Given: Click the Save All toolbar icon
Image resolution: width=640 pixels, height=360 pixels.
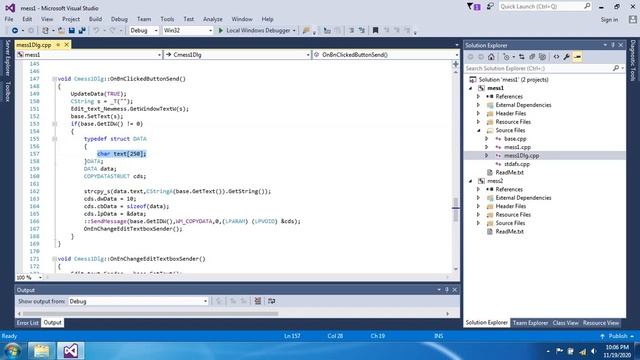Looking at the screenshot, I should (82, 31).
